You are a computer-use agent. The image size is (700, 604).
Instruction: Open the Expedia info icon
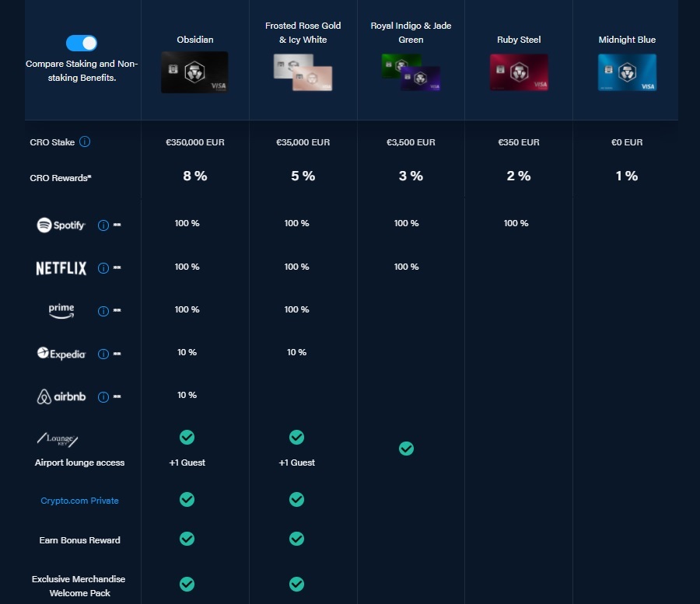pos(103,354)
